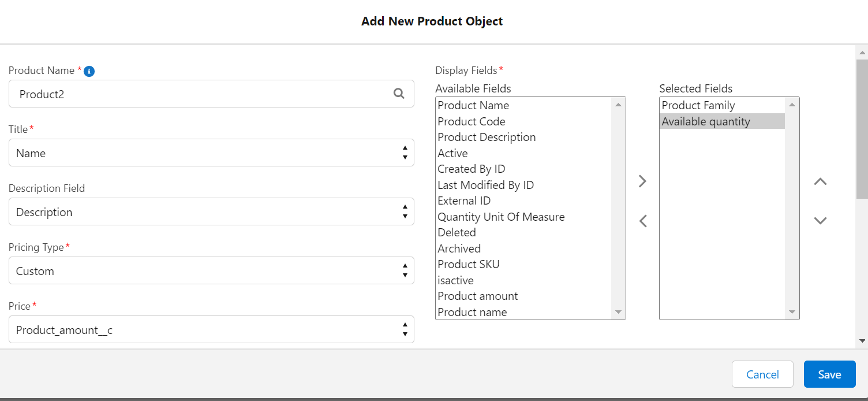Select Product Family in Selected Fields
This screenshot has width=868, height=401.
698,106
